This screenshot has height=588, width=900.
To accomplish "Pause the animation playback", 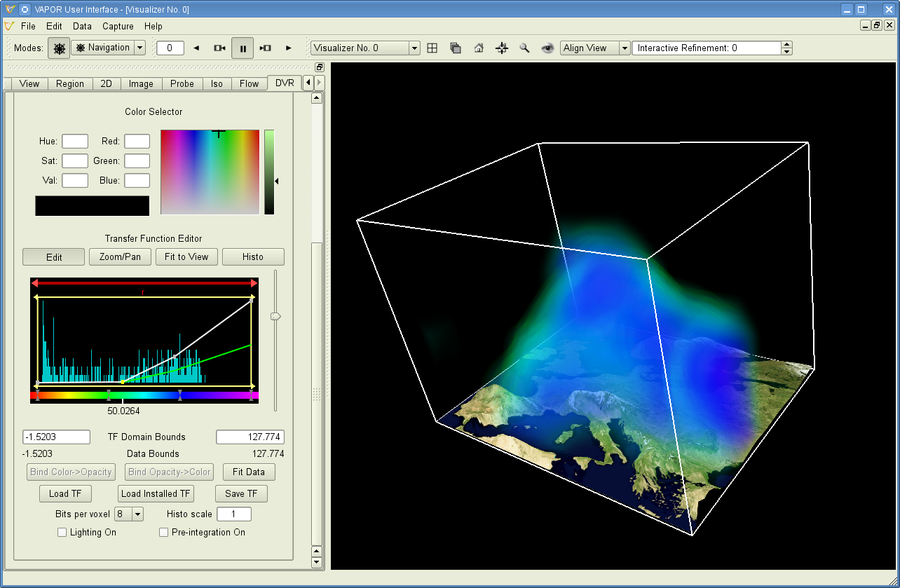I will 243,48.
